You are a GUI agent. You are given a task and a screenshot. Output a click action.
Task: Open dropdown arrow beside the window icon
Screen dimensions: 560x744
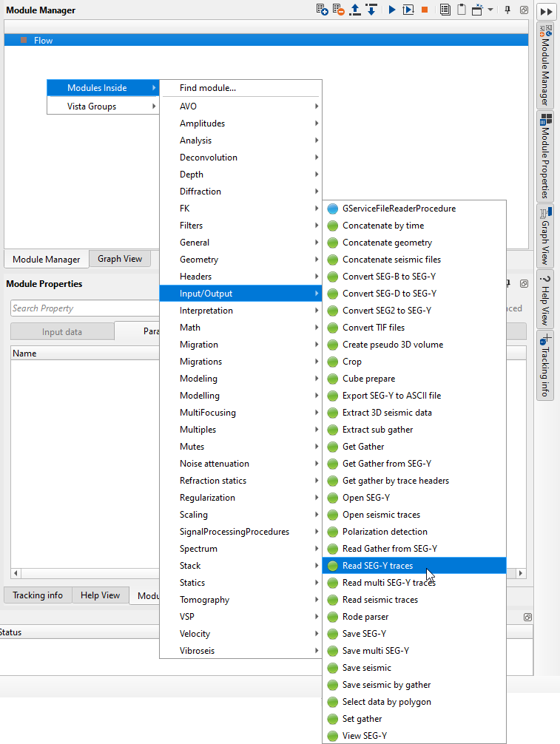(490, 10)
